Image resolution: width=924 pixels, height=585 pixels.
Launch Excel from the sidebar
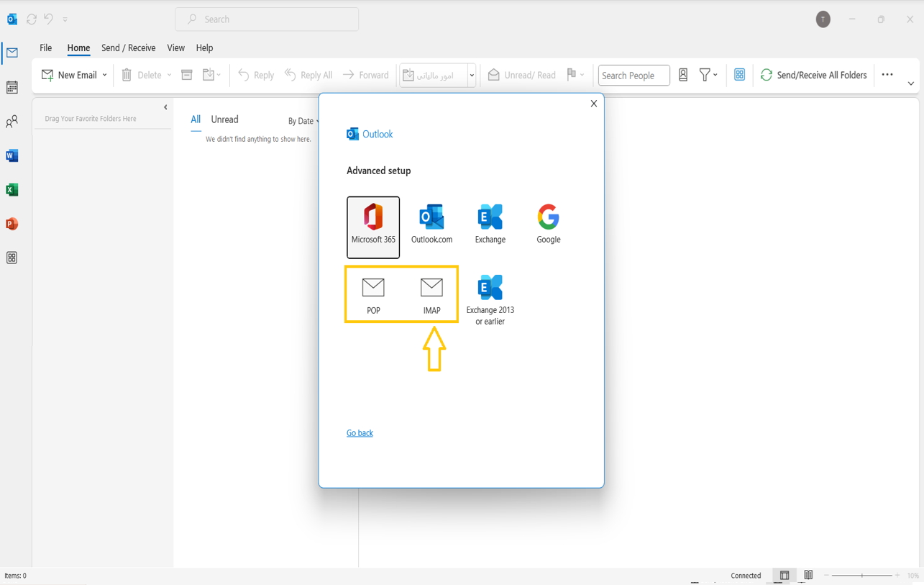(12, 190)
